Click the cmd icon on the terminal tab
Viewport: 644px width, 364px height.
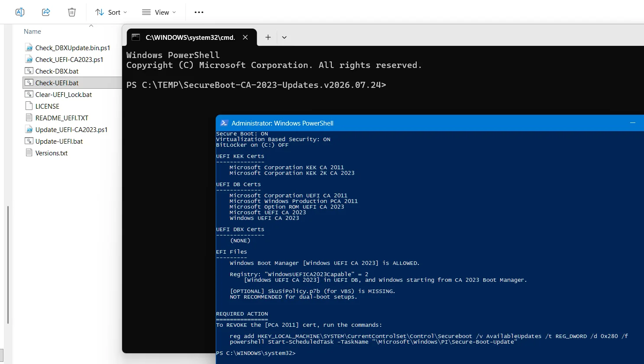136,37
